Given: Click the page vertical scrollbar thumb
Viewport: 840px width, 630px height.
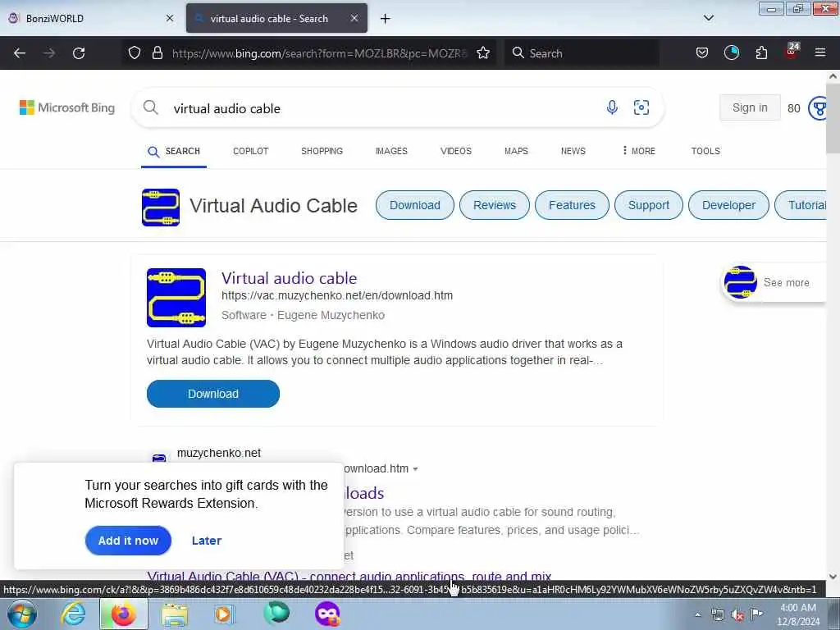Looking at the screenshot, I should pyautogui.click(x=833, y=118).
